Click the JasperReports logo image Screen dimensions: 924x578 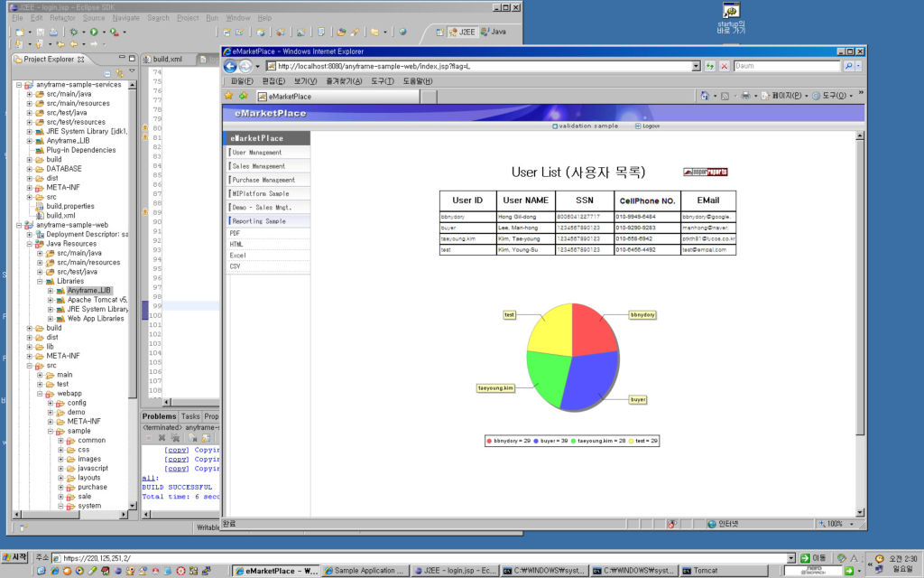[706, 172]
